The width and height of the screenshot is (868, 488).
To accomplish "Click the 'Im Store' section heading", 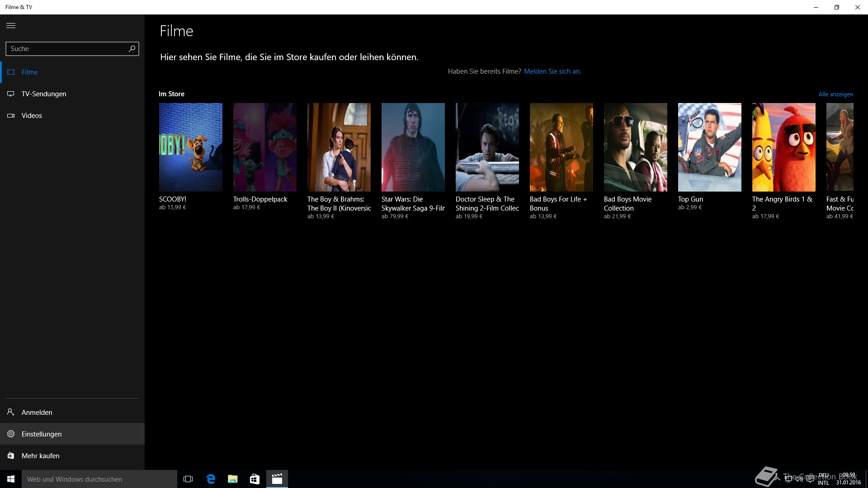I will pos(171,94).
